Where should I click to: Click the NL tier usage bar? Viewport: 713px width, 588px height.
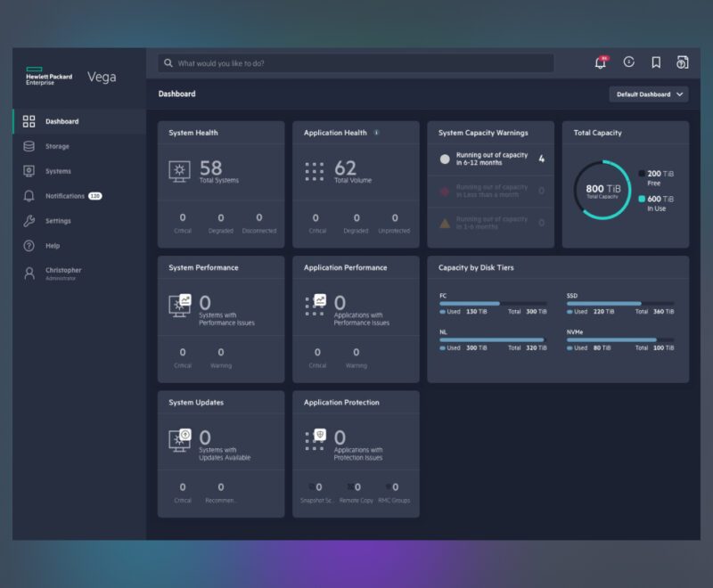[493, 340]
